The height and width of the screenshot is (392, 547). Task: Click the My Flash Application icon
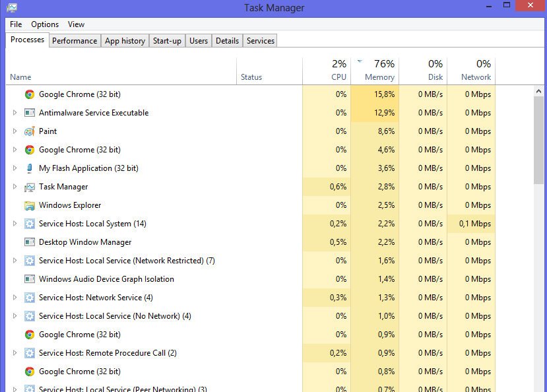click(30, 168)
